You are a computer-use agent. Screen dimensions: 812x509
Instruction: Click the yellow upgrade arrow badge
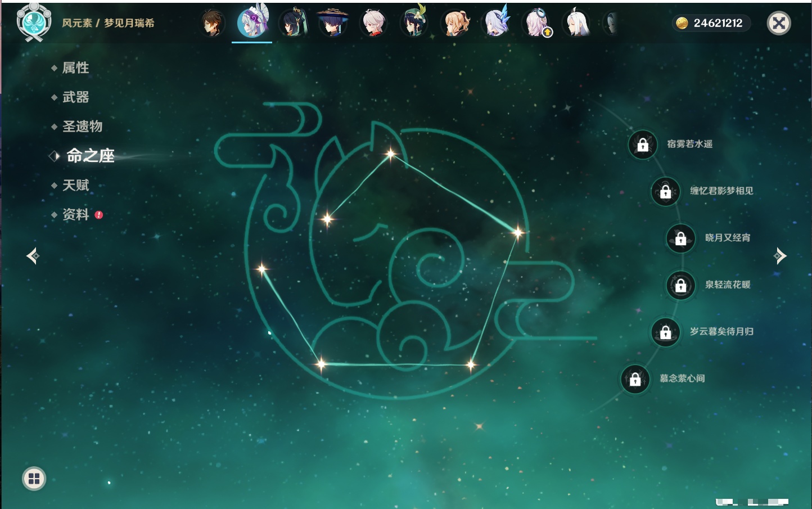coord(547,32)
